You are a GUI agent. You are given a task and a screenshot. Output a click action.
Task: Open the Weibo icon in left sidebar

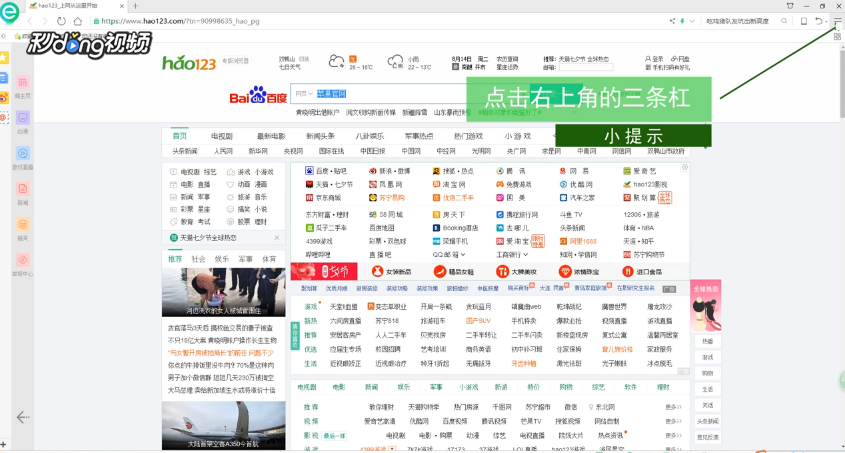point(4,97)
